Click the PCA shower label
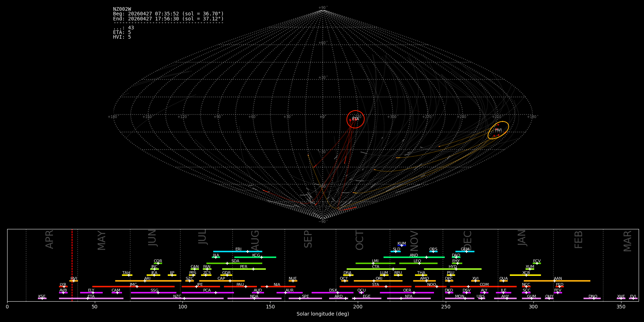 pyautogui.click(x=207, y=291)
